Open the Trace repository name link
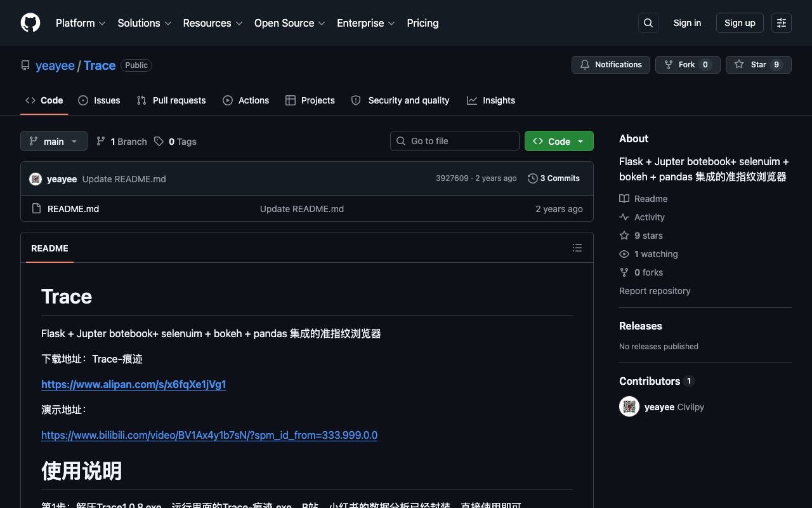 [x=100, y=65]
